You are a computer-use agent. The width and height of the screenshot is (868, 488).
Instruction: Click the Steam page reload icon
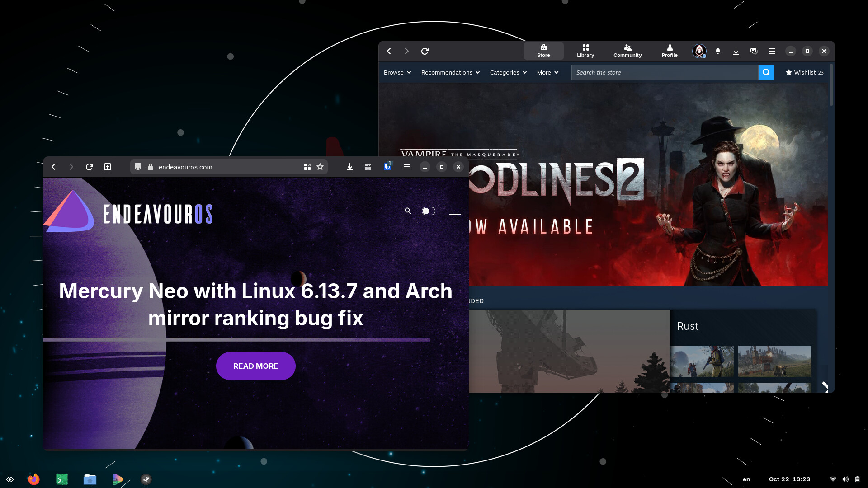(x=425, y=52)
